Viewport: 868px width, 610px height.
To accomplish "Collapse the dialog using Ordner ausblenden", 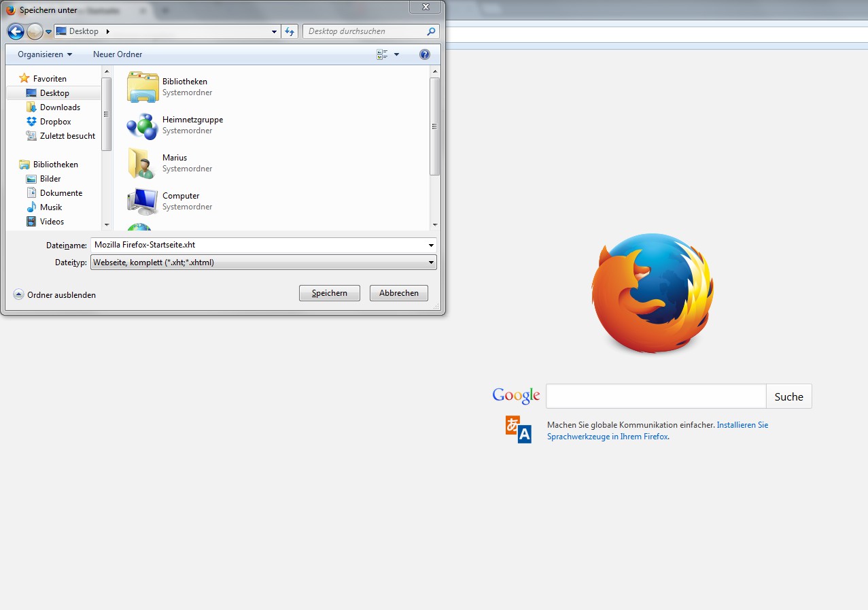I will [54, 295].
